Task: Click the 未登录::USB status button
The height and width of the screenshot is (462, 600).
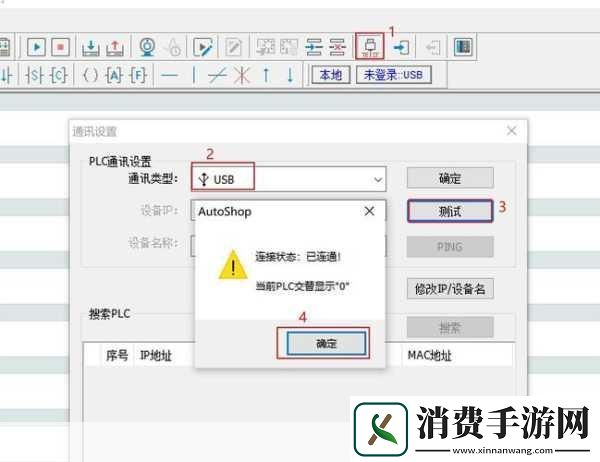Action: tap(394, 75)
